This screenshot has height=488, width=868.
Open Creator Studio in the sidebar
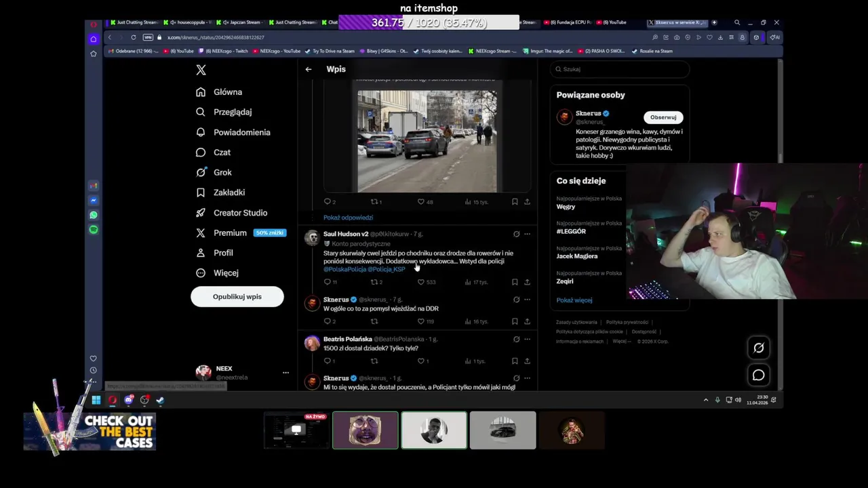click(x=231, y=213)
